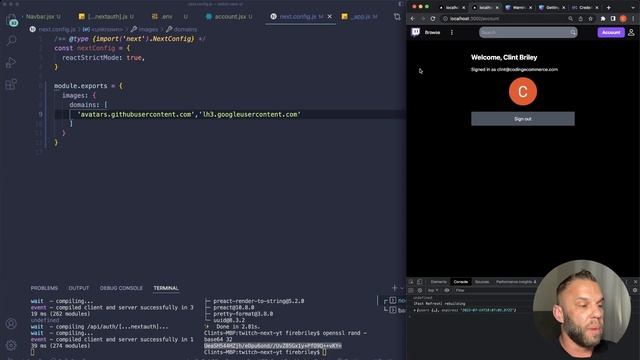Toggle the DevTools device toolbar icon
The image size is (640, 360).
pyautogui.click(x=420, y=282)
